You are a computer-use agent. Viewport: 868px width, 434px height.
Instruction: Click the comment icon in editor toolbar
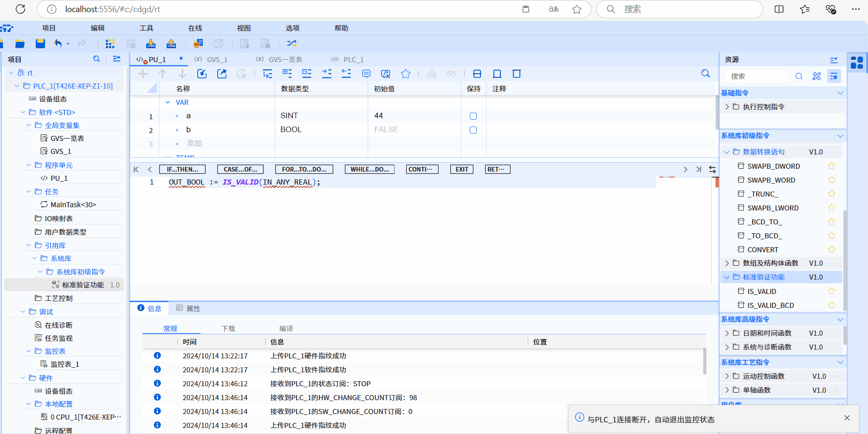[366, 74]
